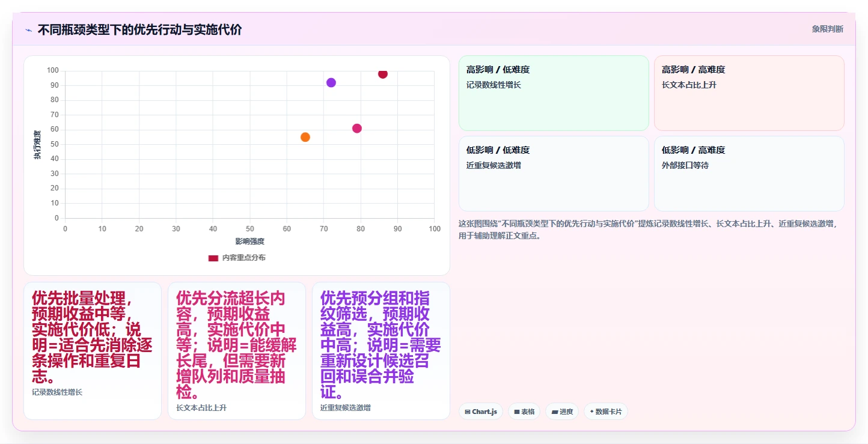Click the Chart.js tag chip

481,412
